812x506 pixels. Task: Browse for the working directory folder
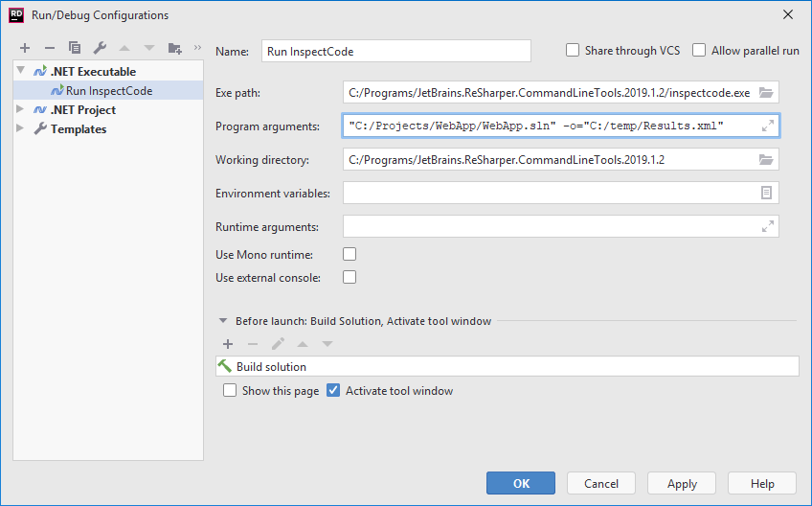(766, 159)
